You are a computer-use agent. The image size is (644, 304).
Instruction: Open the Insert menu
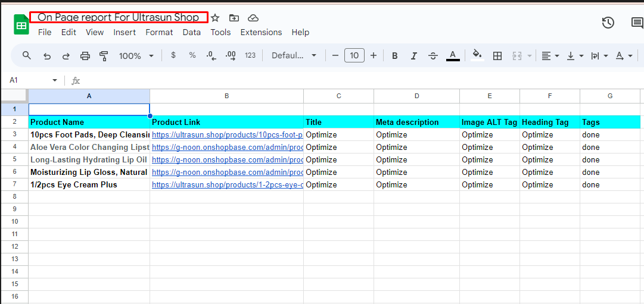click(x=125, y=32)
